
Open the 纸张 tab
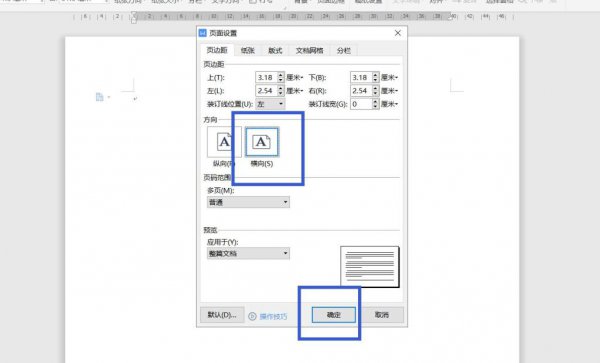[248, 50]
